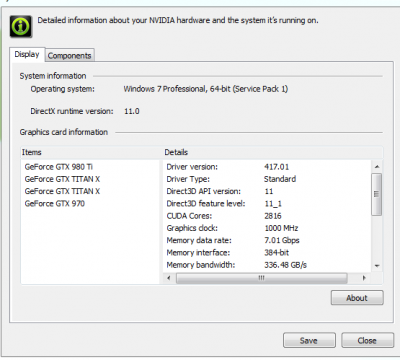
Task: Click the DirectX runtime version value 11.0
Action: point(132,111)
